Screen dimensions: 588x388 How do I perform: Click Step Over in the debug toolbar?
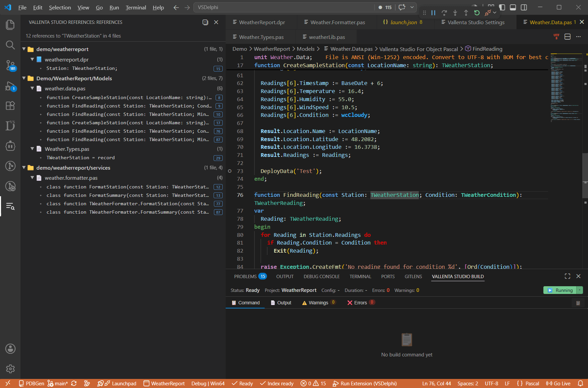pos(444,13)
